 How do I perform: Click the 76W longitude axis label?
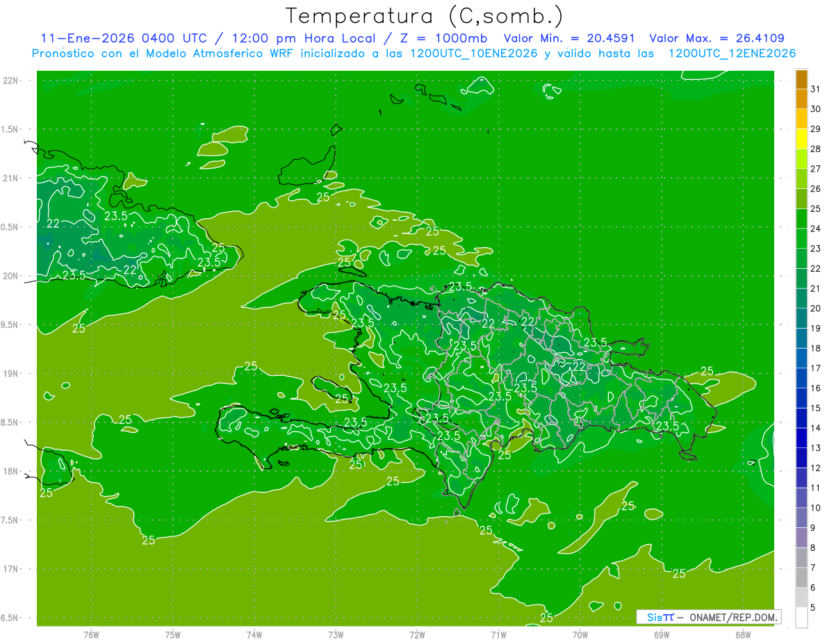pos(91,635)
